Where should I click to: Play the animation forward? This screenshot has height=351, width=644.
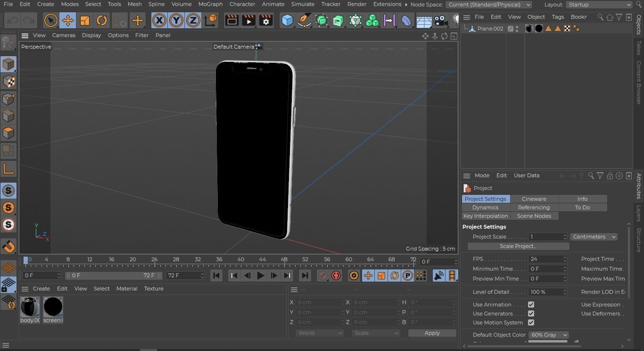(260, 276)
